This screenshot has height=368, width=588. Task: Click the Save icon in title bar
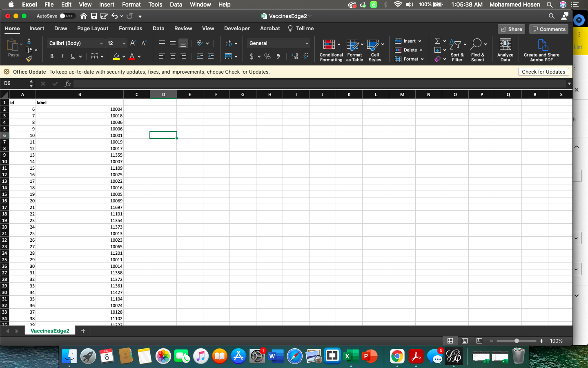click(x=94, y=16)
